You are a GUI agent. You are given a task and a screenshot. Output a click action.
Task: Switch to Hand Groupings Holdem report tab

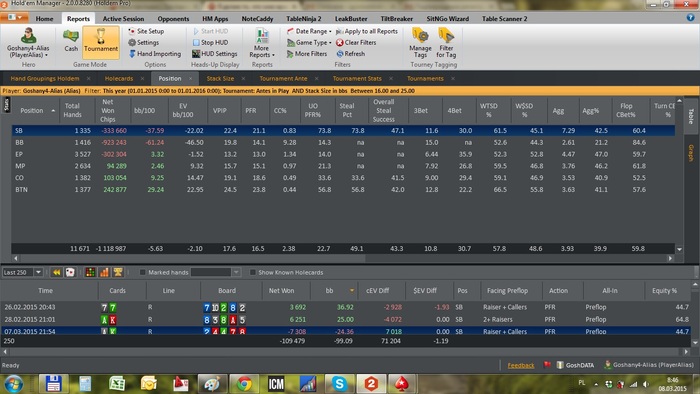click(45, 79)
